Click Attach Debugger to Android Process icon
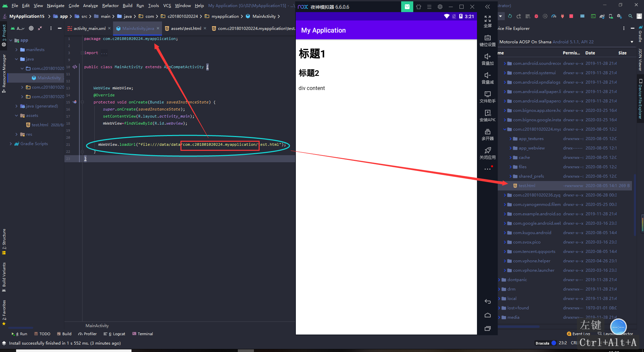Image resolution: width=644 pixels, height=352 pixels. pos(562,16)
